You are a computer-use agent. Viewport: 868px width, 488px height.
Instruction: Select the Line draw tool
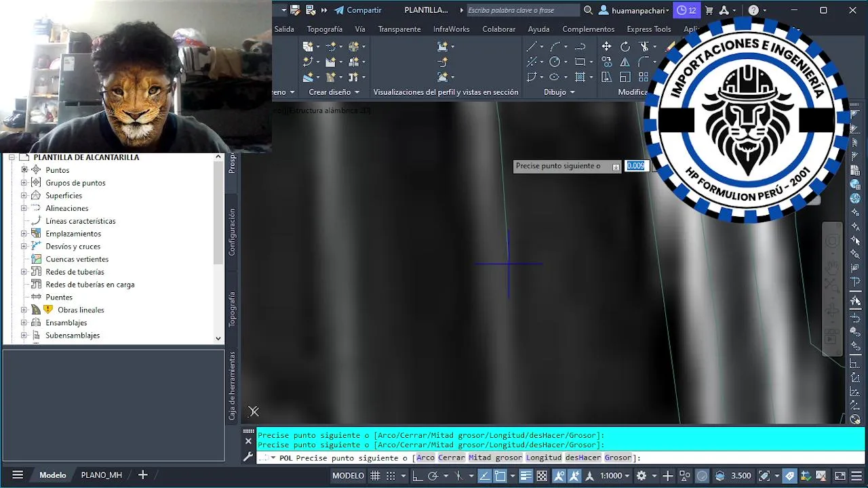(x=532, y=47)
